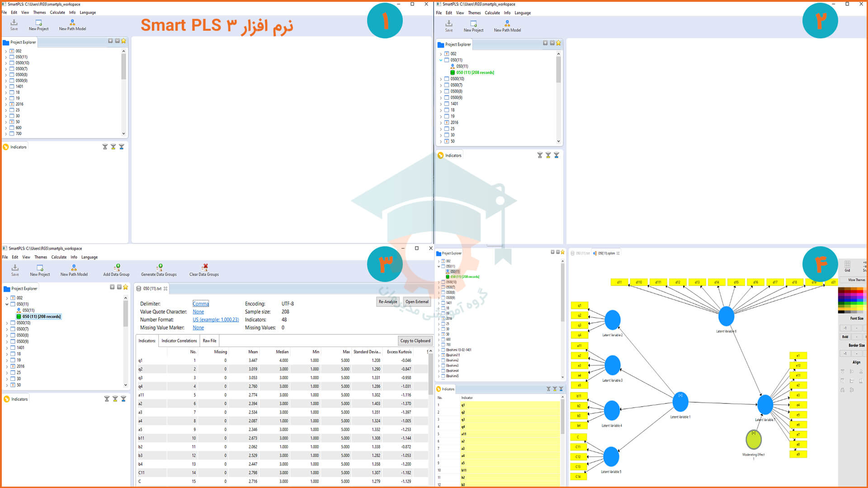Click the Clear Data Groups icon
This screenshot has height=488, width=868.
[x=204, y=269]
